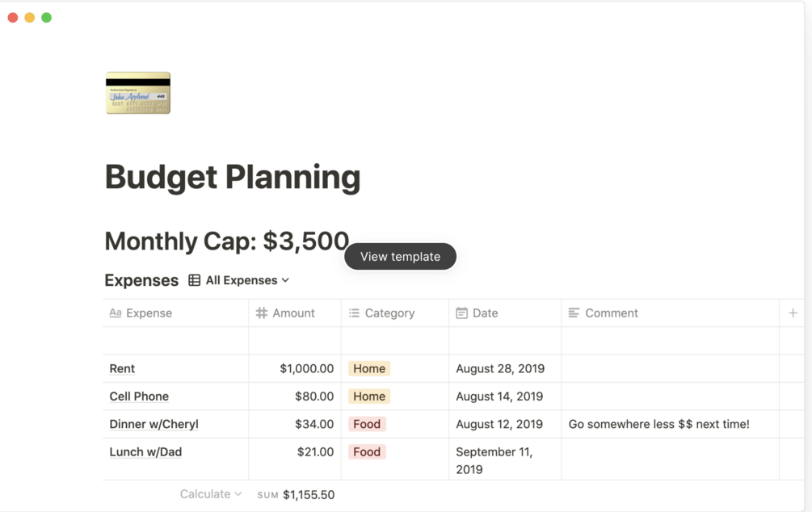Viewport: 812px width, 512px height.
Task: Click the Amount column number icon
Action: pyautogui.click(x=262, y=313)
